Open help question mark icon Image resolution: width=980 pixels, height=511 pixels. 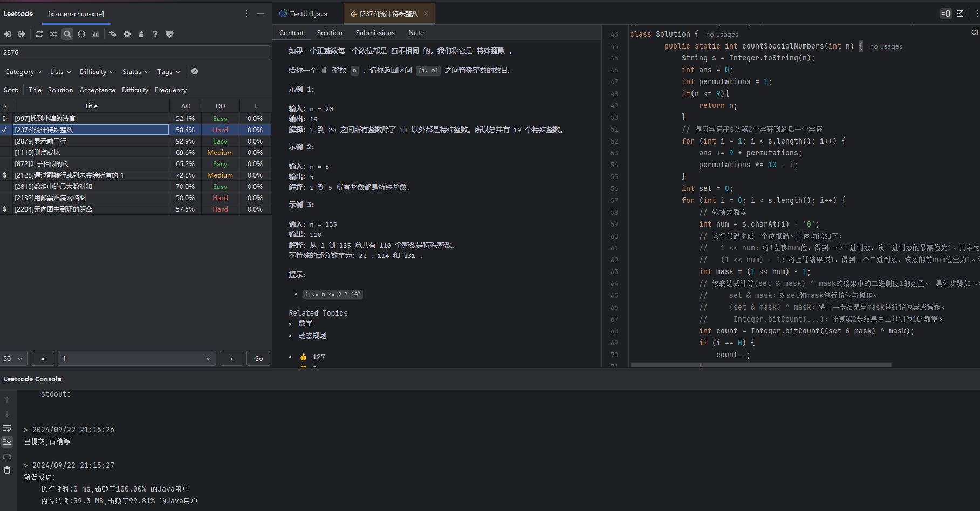click(155, 34)
